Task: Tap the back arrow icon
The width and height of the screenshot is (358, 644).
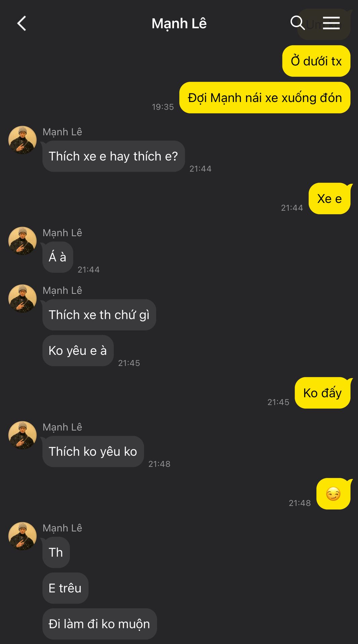Action: (x=21, y=23)
